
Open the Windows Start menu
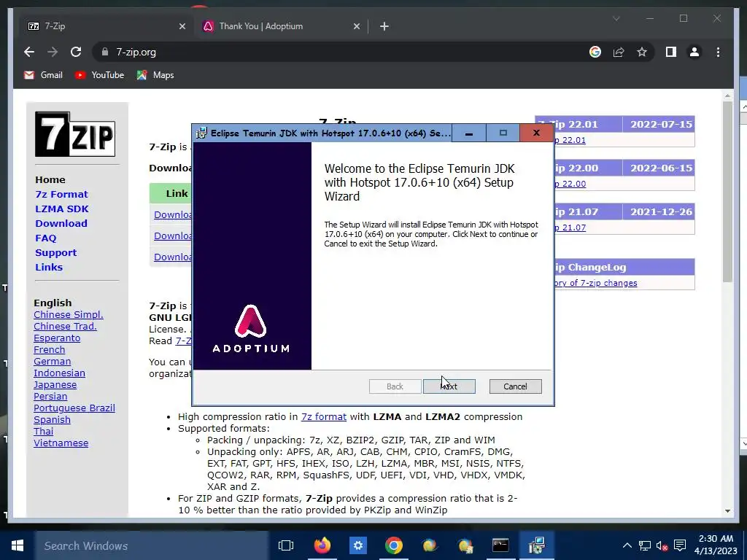[x=18, y=545]
